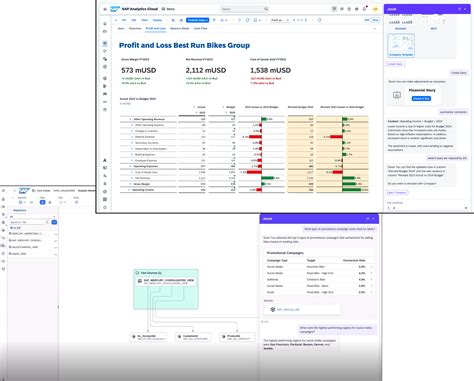Open the user avatar in Analytics Cloud header
The image size is (474, 381).
pyautogui.click(x=375, y=9)
